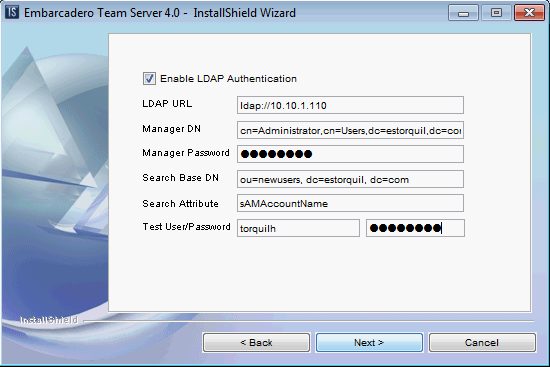This screenshot has height=367, width=550.
Task: Click the Search Attribute label
Action: pyautogui.click(x=181, y=203)
